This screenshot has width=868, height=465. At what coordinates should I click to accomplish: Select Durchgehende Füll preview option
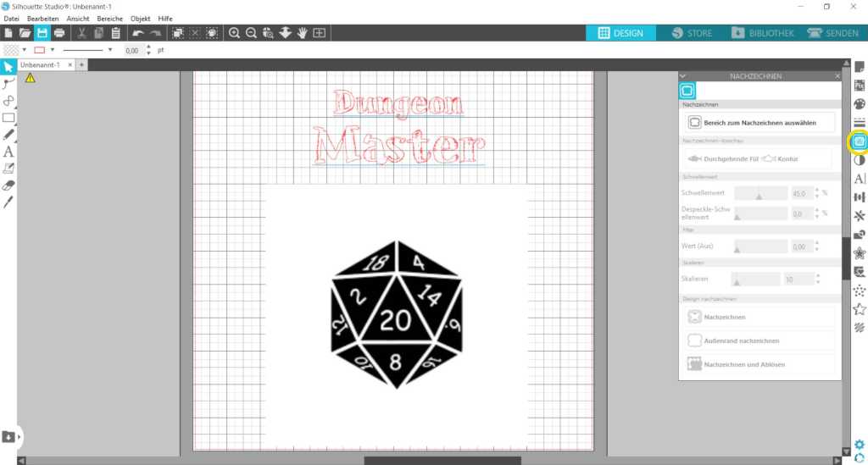(x=723, y=158)
